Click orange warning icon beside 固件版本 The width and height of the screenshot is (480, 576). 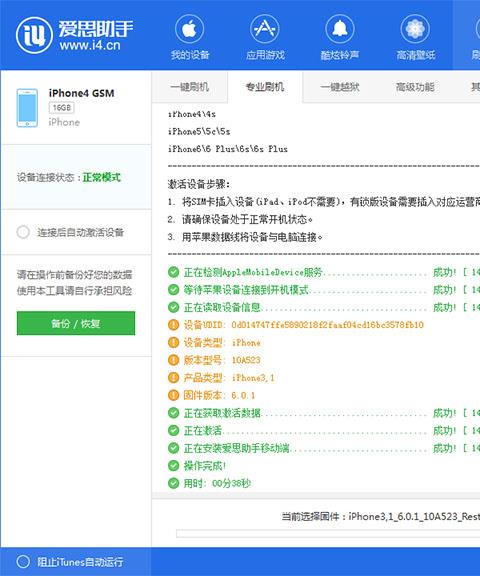(173, 395)
